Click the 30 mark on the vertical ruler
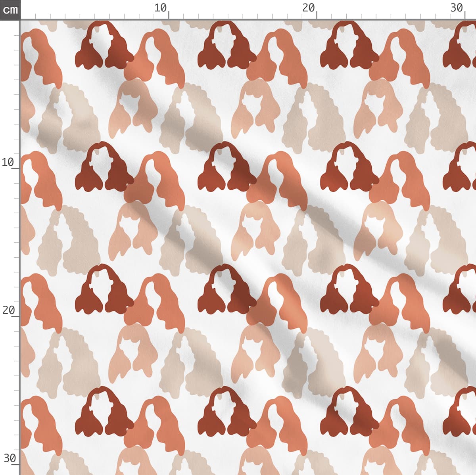 pyautogui.click(x=10, y=458)
